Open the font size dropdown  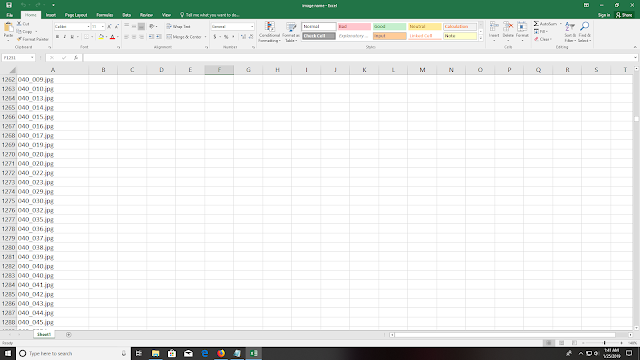tap(102, 27)
